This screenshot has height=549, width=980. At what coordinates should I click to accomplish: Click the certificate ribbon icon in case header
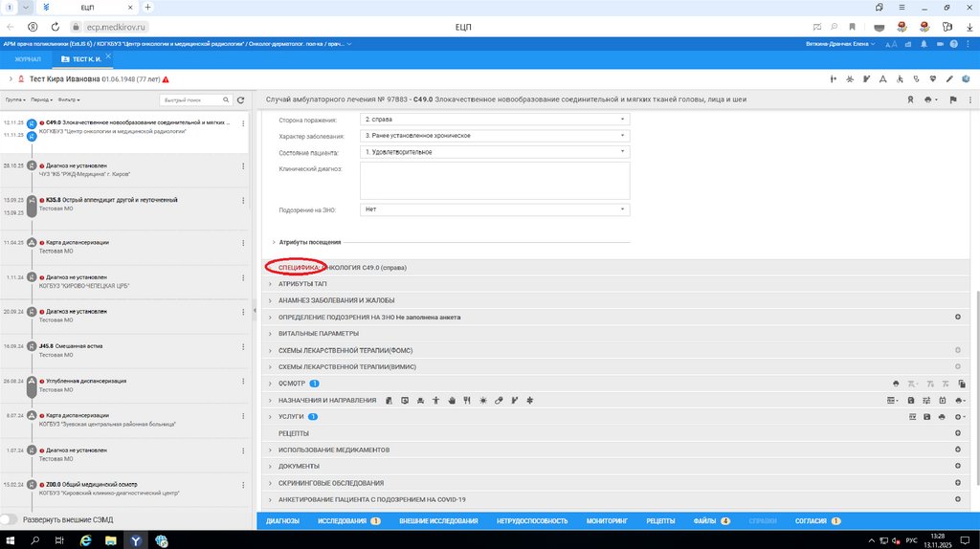pyautogui.click(x=911, y=99)
